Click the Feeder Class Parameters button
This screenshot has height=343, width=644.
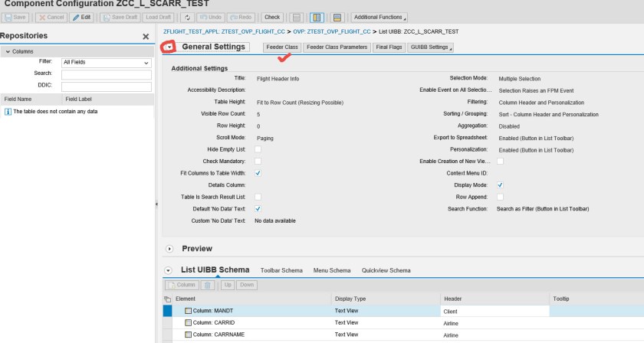coord(337,47)
